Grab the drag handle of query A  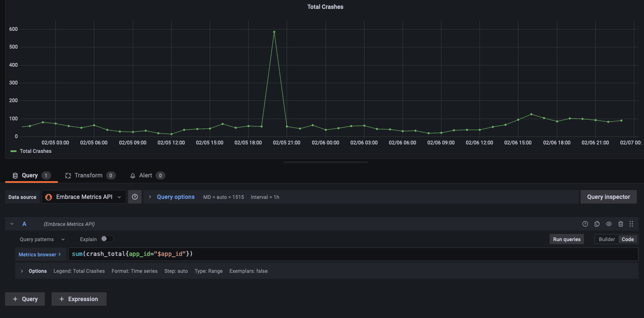click(x=631, y=224)
